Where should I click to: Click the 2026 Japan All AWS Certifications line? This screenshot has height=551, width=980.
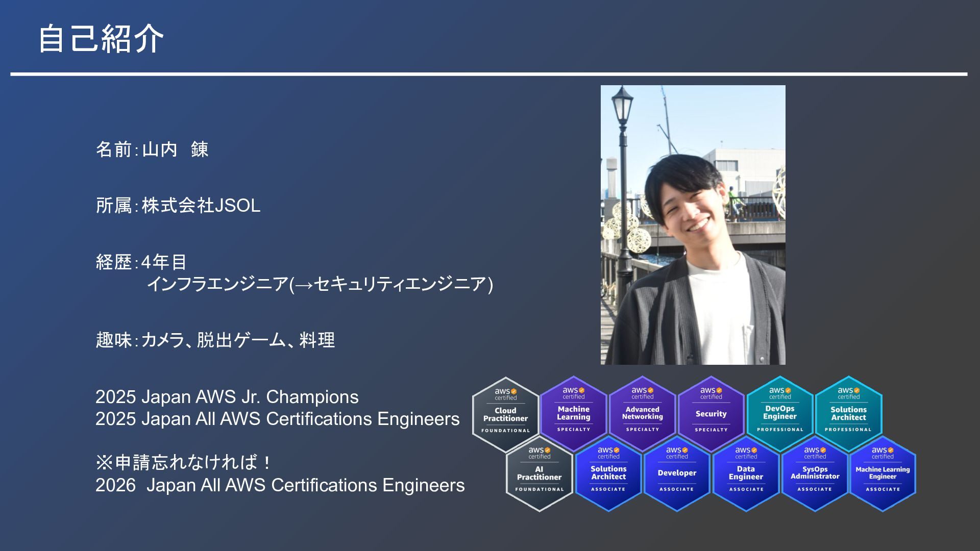click(280, 485)
